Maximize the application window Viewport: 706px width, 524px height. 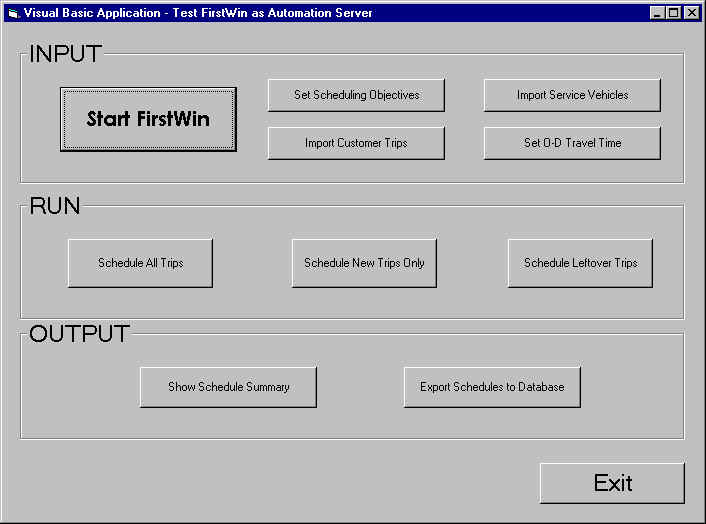674,13
